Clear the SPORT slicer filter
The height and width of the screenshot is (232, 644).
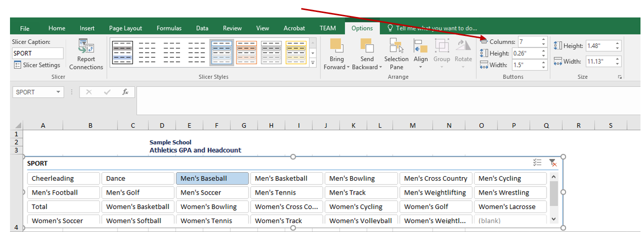(552, 163)
